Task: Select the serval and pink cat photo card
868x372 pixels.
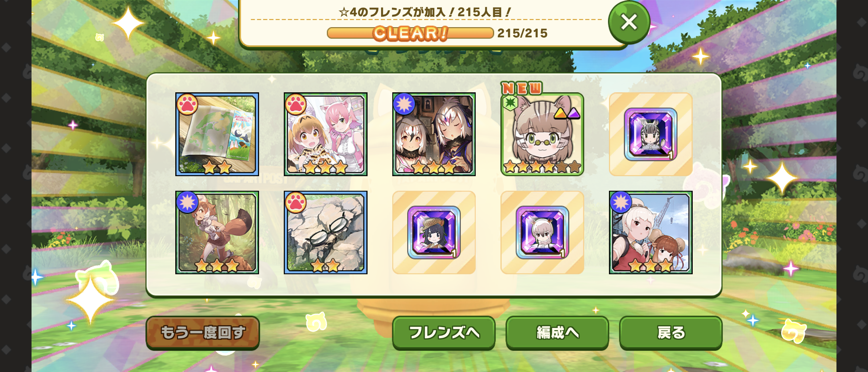Action: [325, 134]
